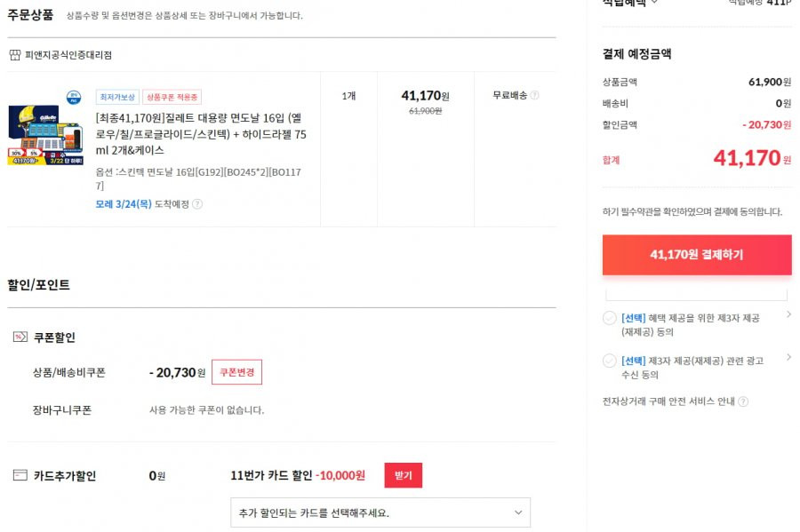Open the 질레트 대용량 면도날 product title link
Screen dimensions: 800x532
pyautogui.click(x=201, y=134)
